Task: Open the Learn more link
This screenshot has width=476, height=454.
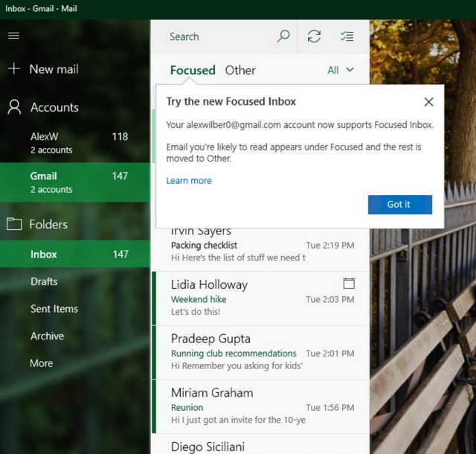Action: click(x=189, y=181)
